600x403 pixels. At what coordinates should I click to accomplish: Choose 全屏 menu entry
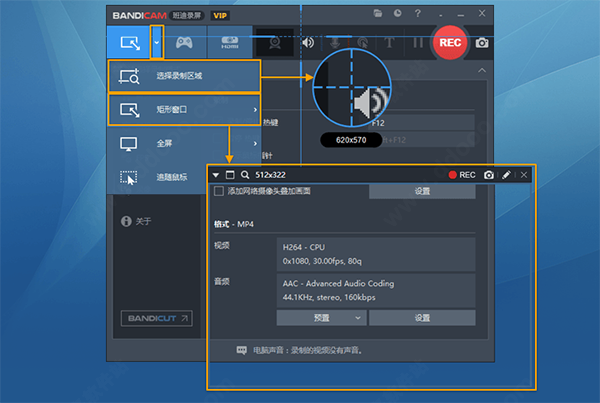[x=184, y=144]
